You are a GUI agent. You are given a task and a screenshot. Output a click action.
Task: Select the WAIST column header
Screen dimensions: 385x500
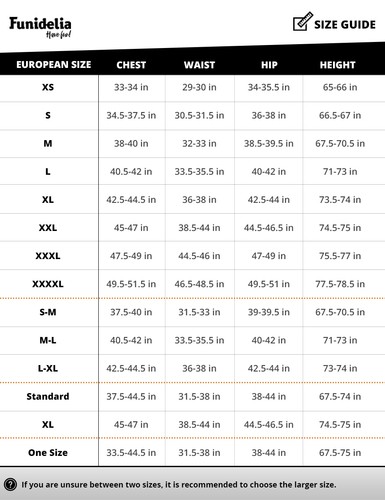coord(199,65)
